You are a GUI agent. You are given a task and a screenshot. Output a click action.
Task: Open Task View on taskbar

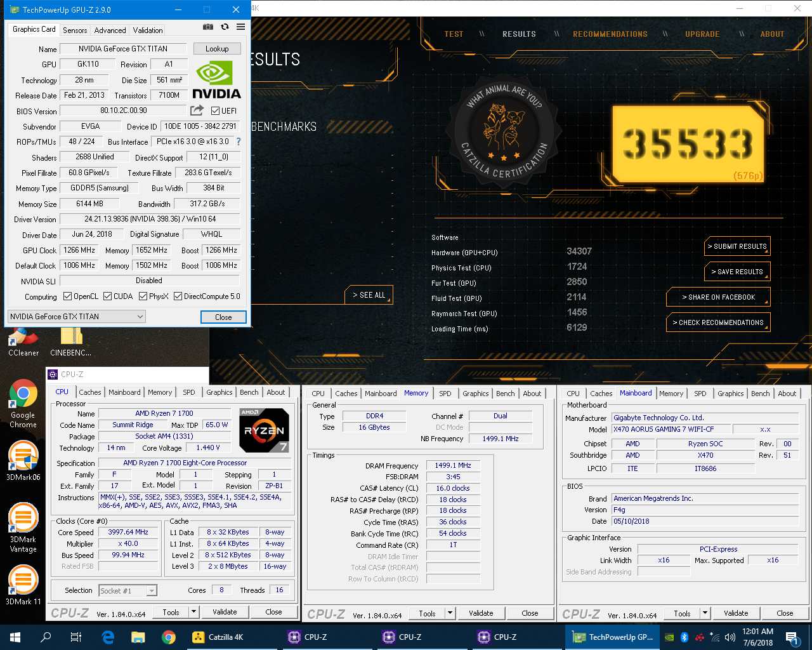point(76,637)
